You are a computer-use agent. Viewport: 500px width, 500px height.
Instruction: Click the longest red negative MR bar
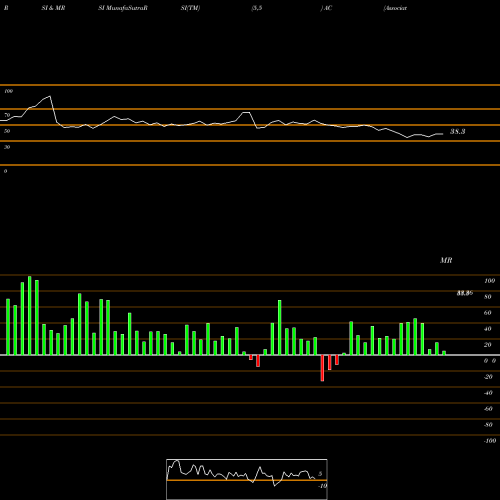(322, 368)
